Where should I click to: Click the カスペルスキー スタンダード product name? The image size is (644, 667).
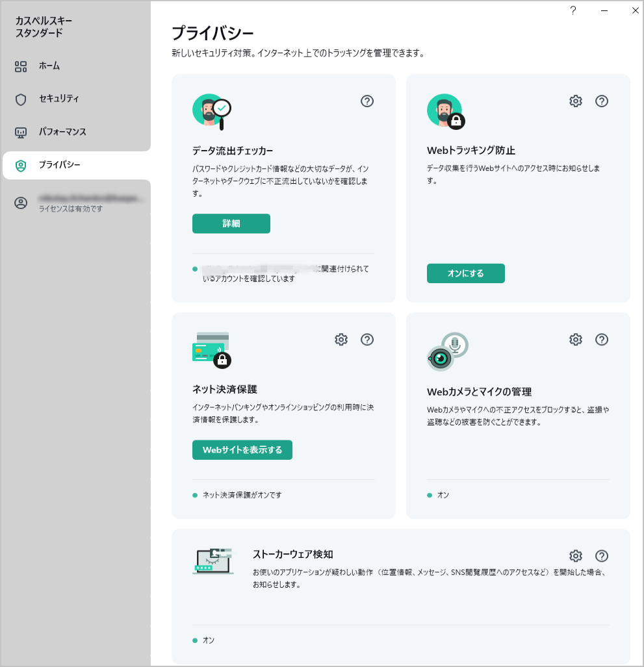click(x=44, y=27)
